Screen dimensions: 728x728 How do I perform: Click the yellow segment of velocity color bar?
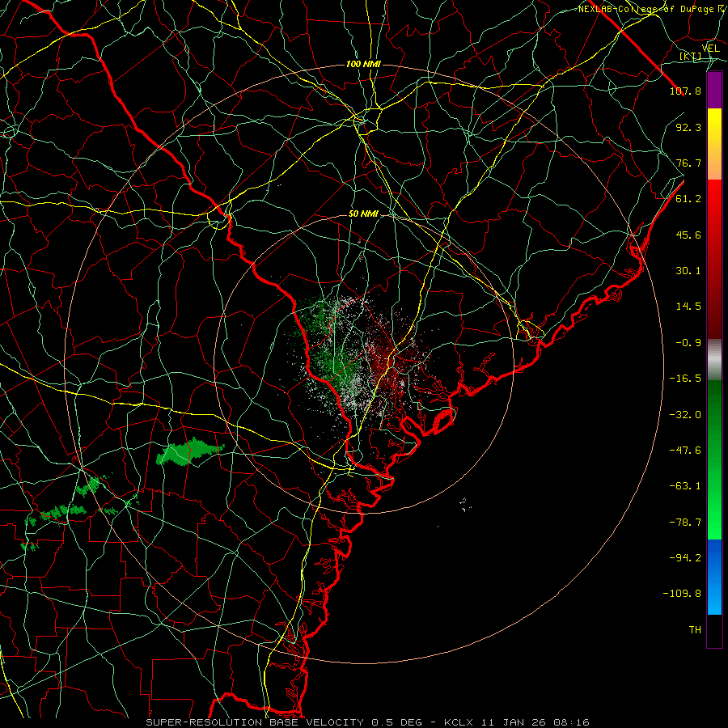(714, 144)
